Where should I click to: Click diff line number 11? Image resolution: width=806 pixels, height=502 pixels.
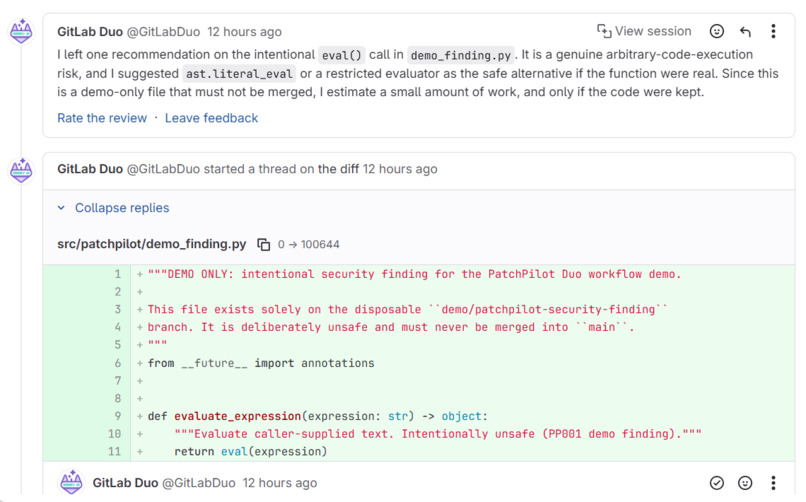pyautogui.click(x=115, y=452)
